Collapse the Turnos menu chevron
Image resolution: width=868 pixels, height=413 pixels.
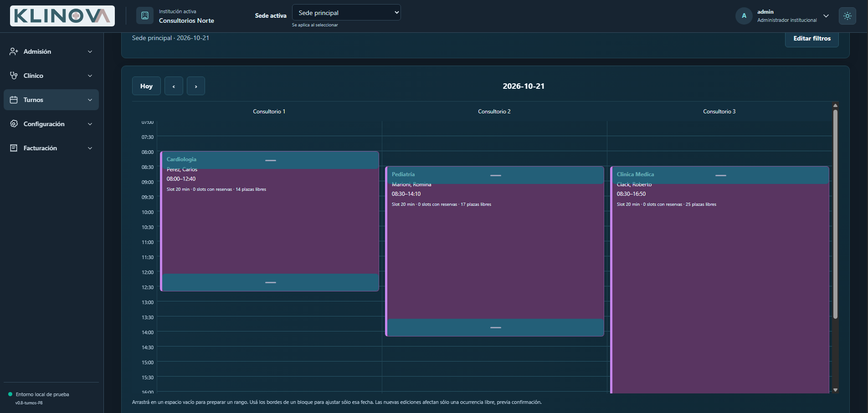point(90,100)
